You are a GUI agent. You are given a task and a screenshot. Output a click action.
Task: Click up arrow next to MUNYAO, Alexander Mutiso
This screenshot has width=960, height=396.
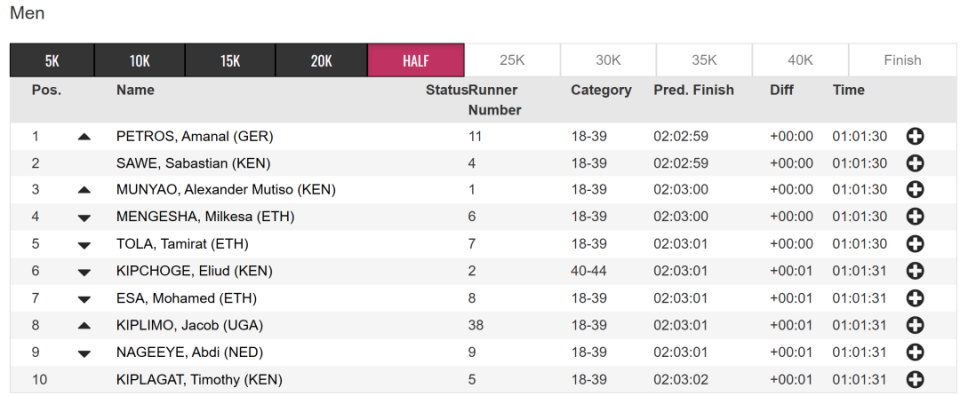[x=84, y=190]
